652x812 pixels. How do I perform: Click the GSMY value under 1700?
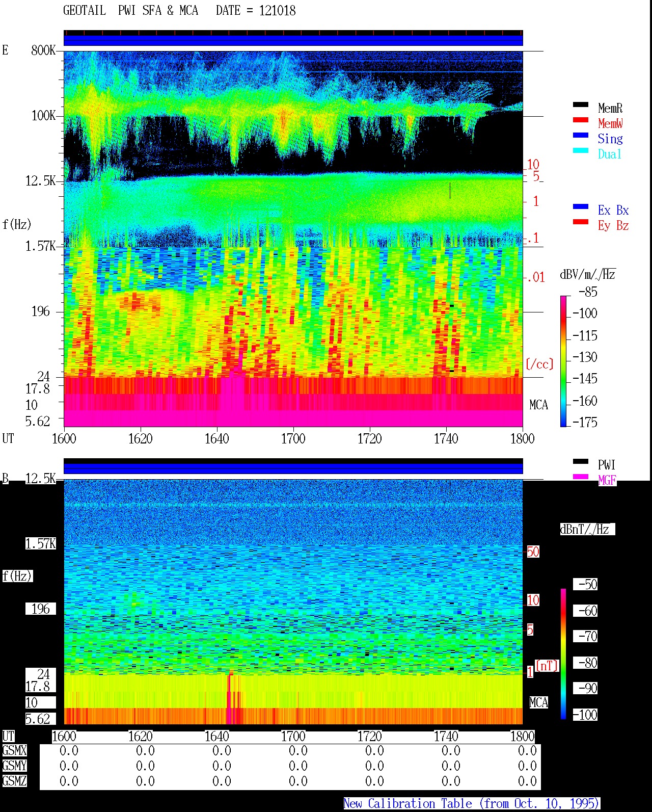point(298,766)
